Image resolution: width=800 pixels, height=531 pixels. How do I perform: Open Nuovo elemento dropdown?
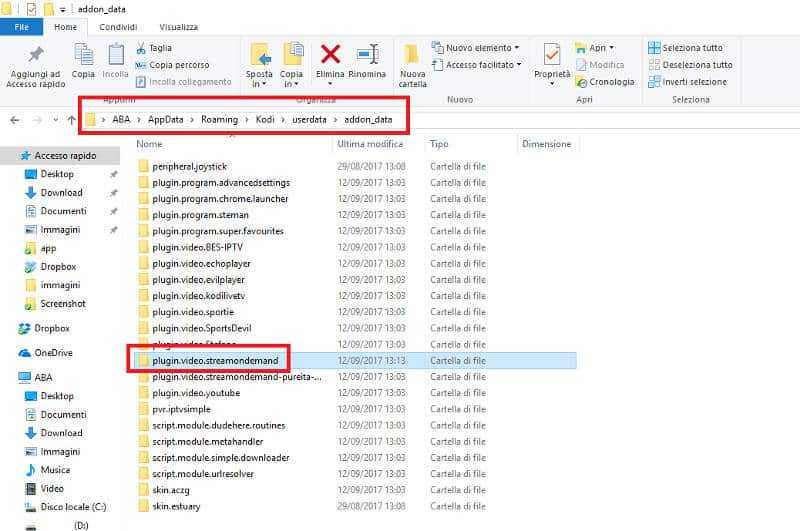476,47
